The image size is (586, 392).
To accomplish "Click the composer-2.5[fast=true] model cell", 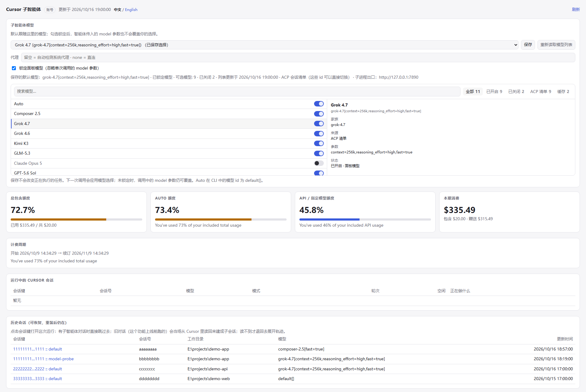I will (301, 349).
